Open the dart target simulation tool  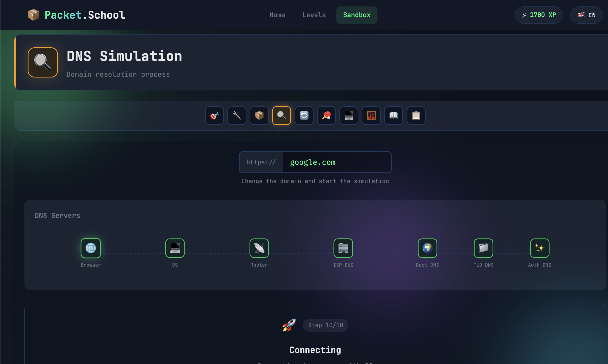214,116
